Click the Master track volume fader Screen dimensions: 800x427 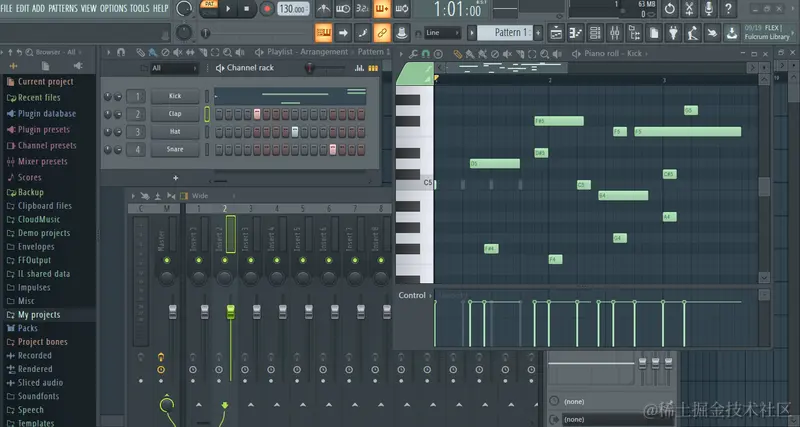point(172,312)
